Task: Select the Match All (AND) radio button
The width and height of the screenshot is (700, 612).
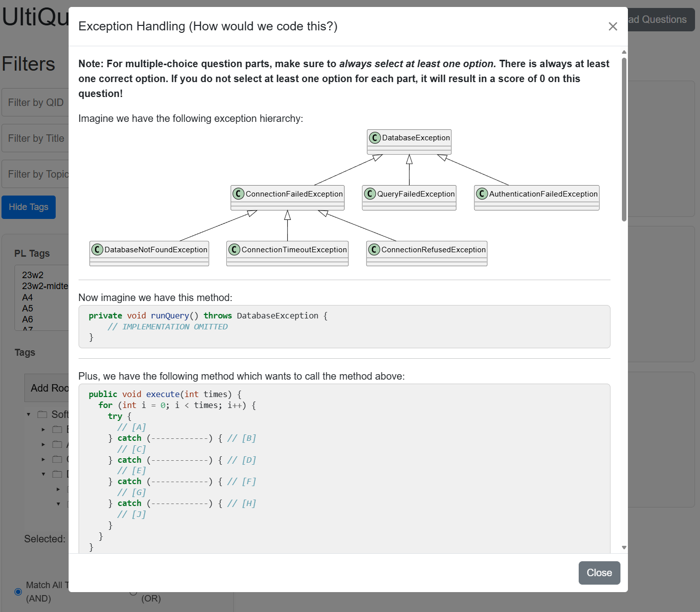Action: (x=18, y=592)
